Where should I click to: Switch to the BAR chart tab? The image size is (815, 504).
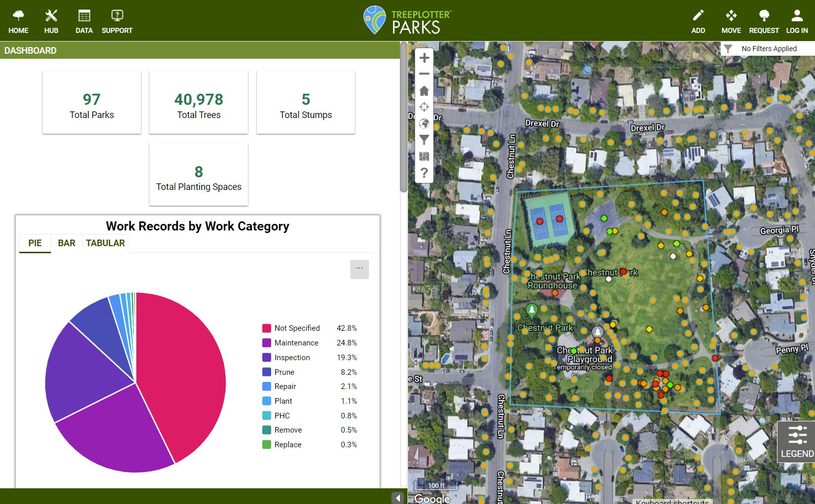(66, 243)
